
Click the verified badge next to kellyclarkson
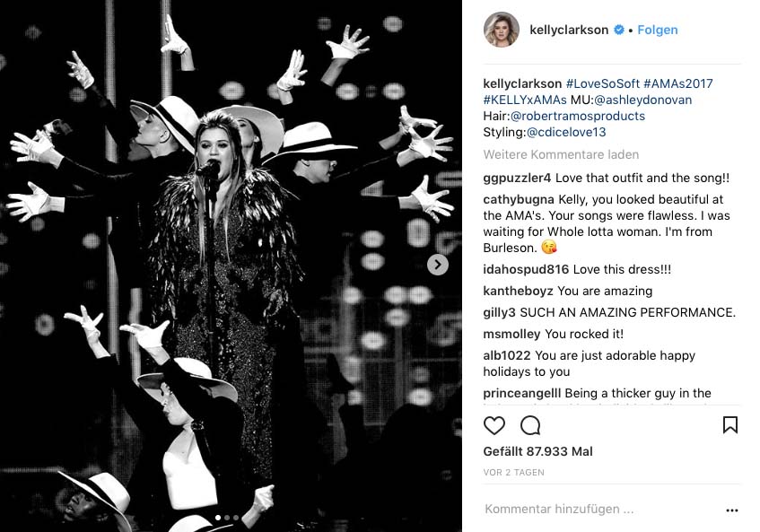[x=619, y=30]
